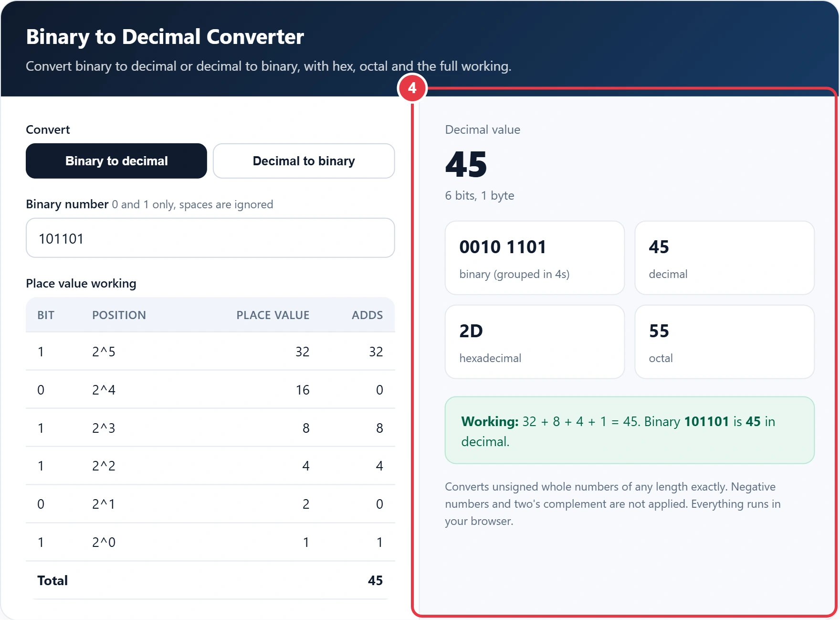Screen dimensions: 840x620
Task: Select the 2^2 position cell
Action: click(x=104, y=466)
